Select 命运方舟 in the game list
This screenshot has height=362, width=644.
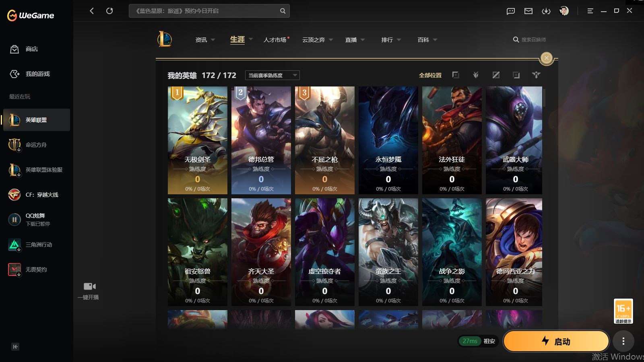[x=37, y=145]
